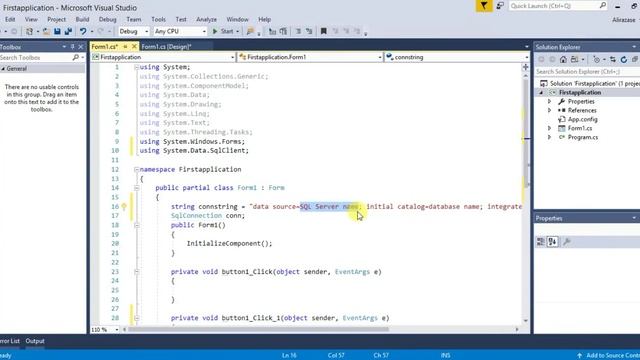Open the Project menu

(x=56, y=19)
